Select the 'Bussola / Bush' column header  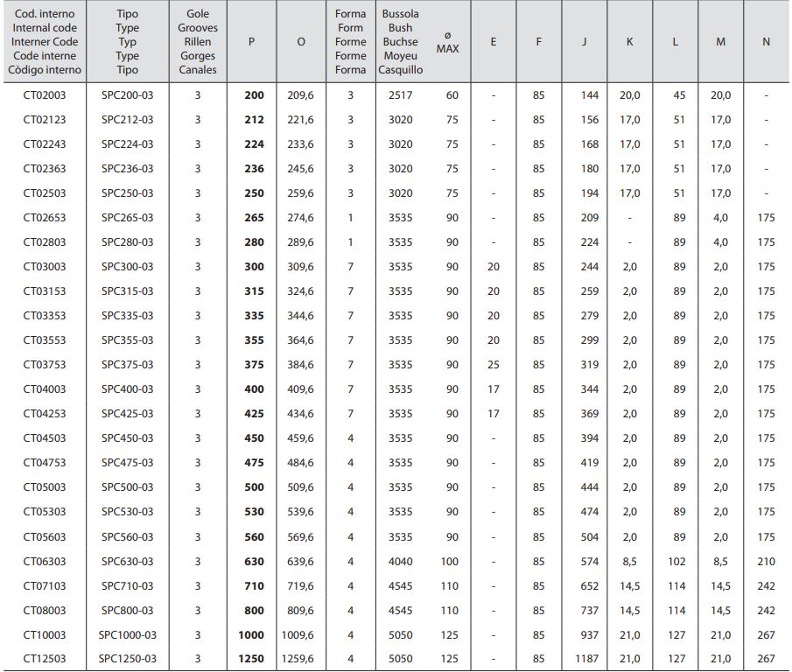pos(401,42)
